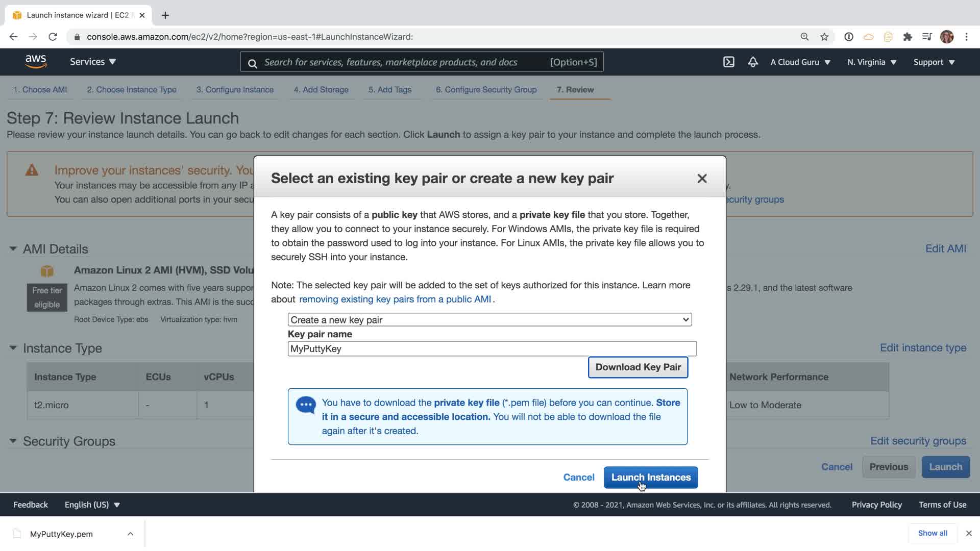This screenshot has height=551, width=980.
Task: Open removing existing key pairs link
Action: click(395, 299)
